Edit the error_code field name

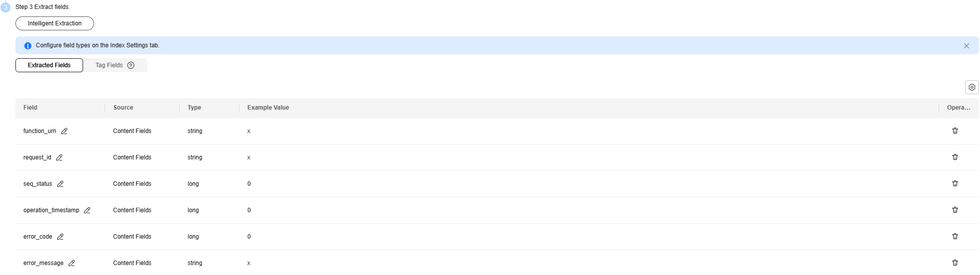tap(60, 237)
